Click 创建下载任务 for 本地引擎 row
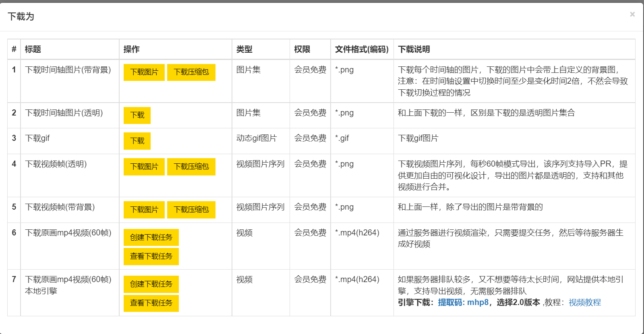The height and width of the screenshot is (334, 644). point(151,284)
